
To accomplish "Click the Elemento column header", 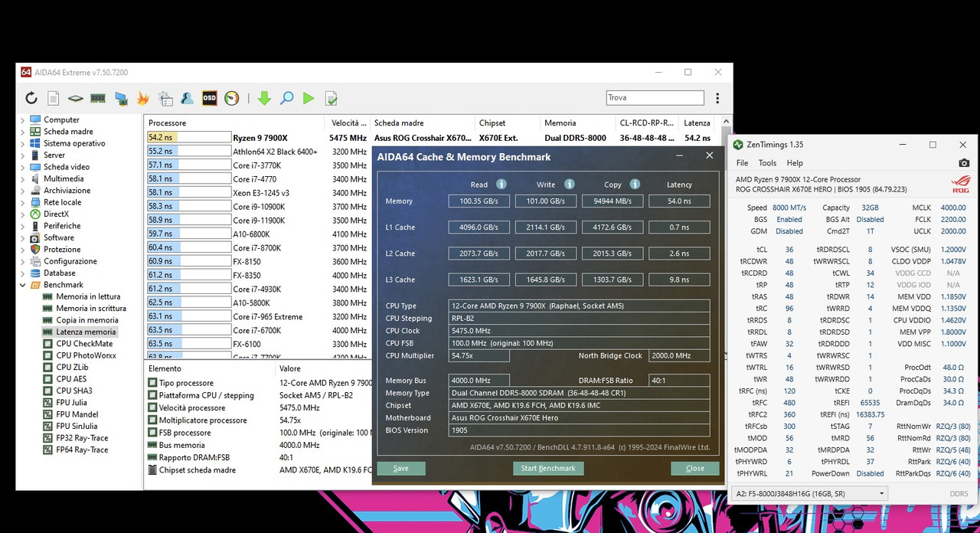I will click(x=210, y=368).
